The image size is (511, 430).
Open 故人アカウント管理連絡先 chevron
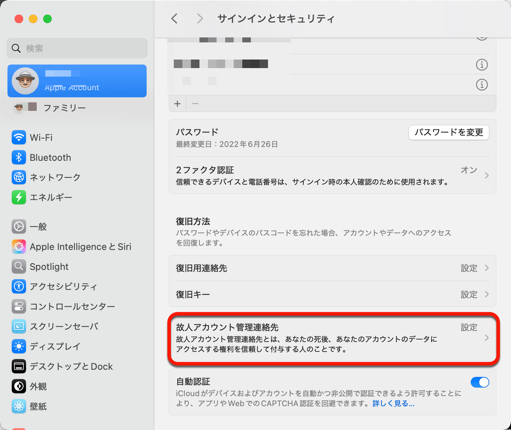pos(487,338)
